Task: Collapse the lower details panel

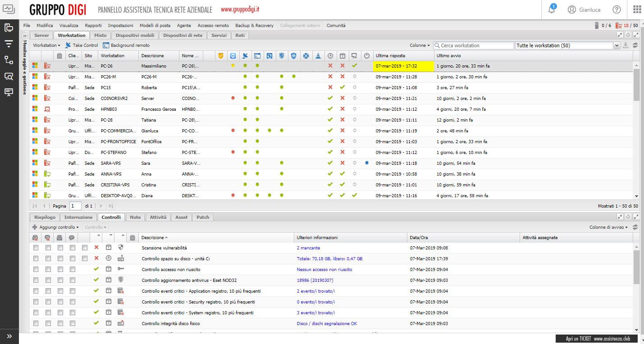Action: 620,217
